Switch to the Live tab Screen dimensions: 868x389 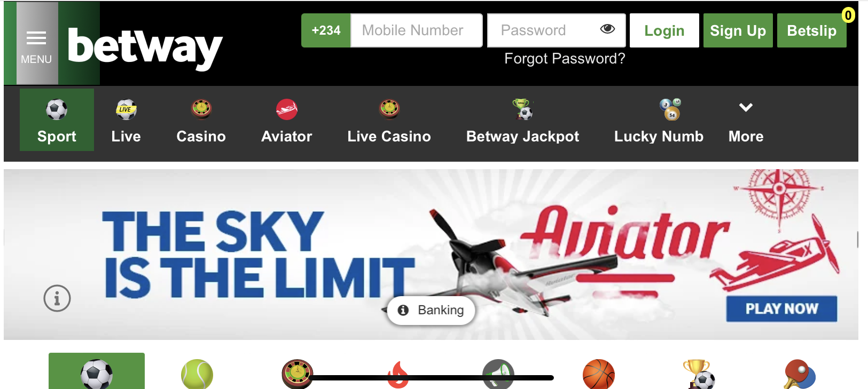126,121
